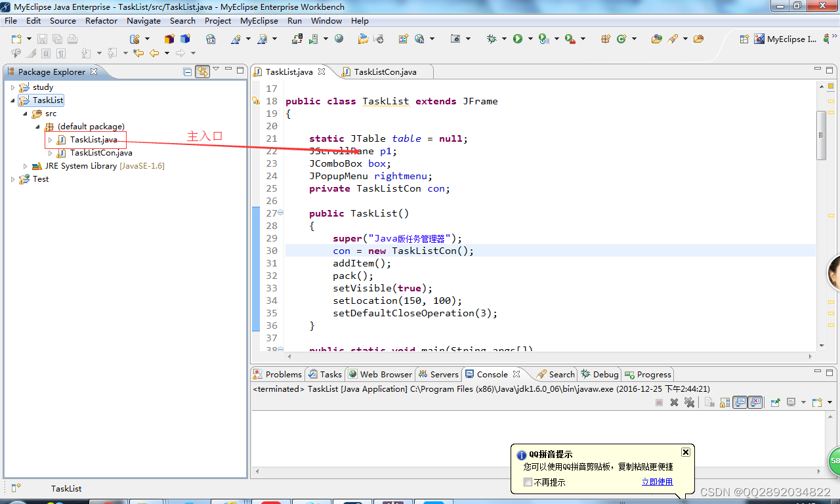Minimize the Package Explorer view

(228, 70)
